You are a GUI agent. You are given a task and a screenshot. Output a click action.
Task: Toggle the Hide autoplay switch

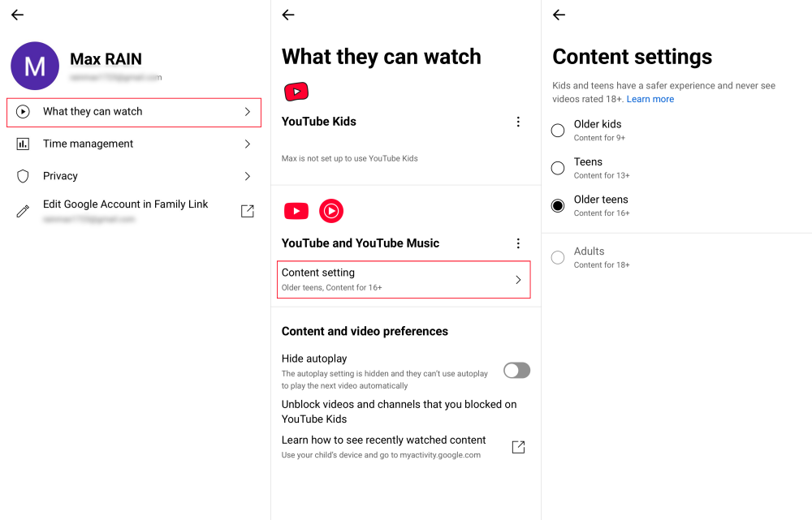(x=516, y=371)
